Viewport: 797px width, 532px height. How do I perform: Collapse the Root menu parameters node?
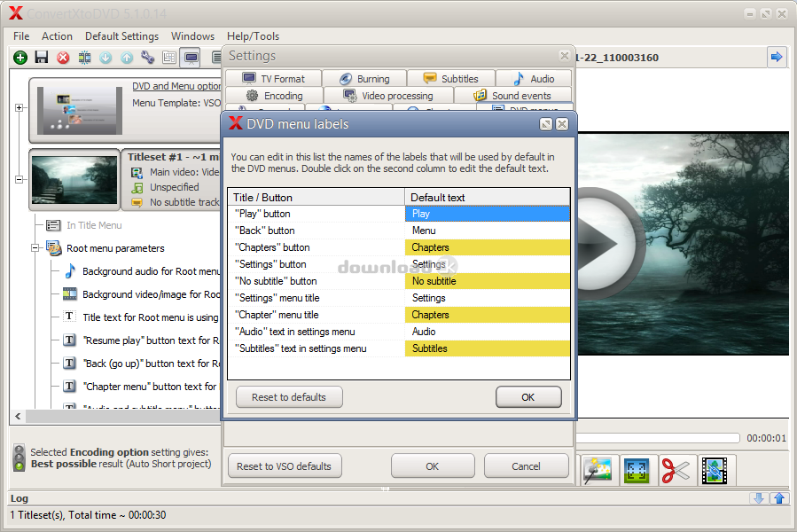35,248
